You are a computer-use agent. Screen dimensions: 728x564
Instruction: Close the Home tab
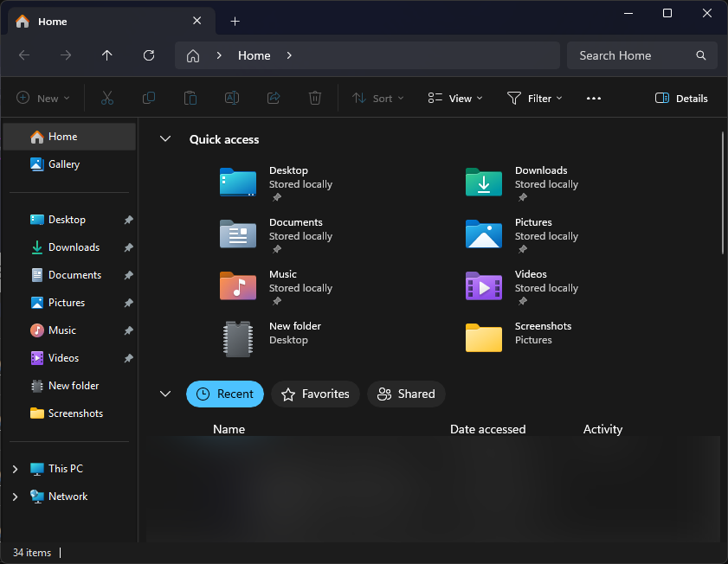click(x=196, y=21)
